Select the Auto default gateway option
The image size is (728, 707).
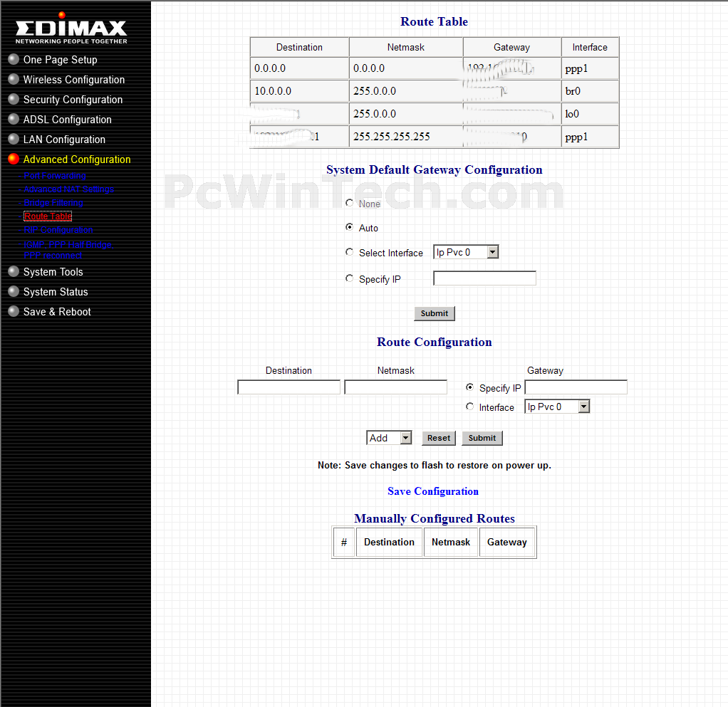350,227
